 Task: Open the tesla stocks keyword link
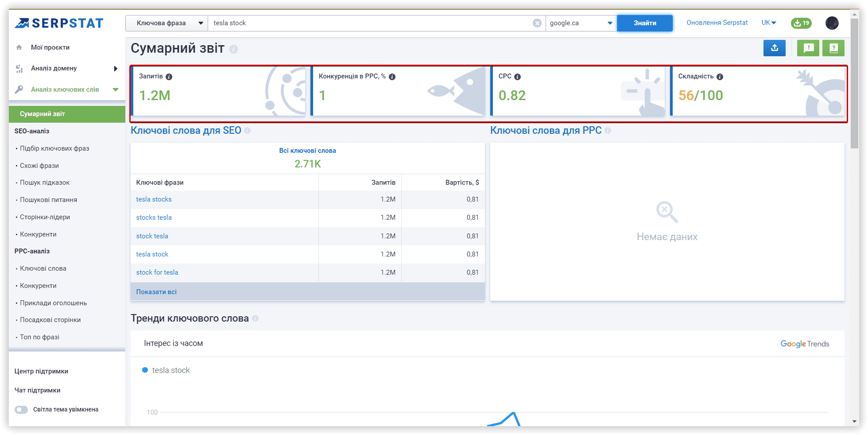click(x=154, y=199)
